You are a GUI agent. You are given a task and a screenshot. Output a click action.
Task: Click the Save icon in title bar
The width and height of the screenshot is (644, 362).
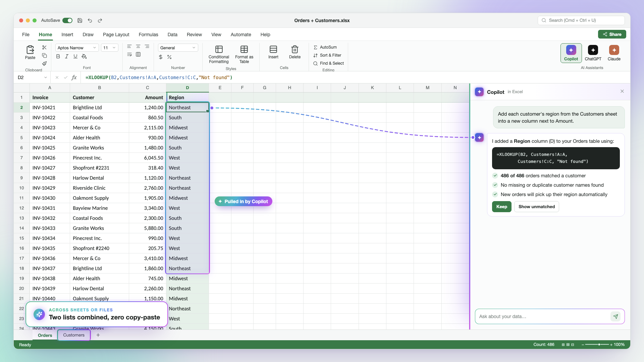pyautogui.click(x=80, y=20)
